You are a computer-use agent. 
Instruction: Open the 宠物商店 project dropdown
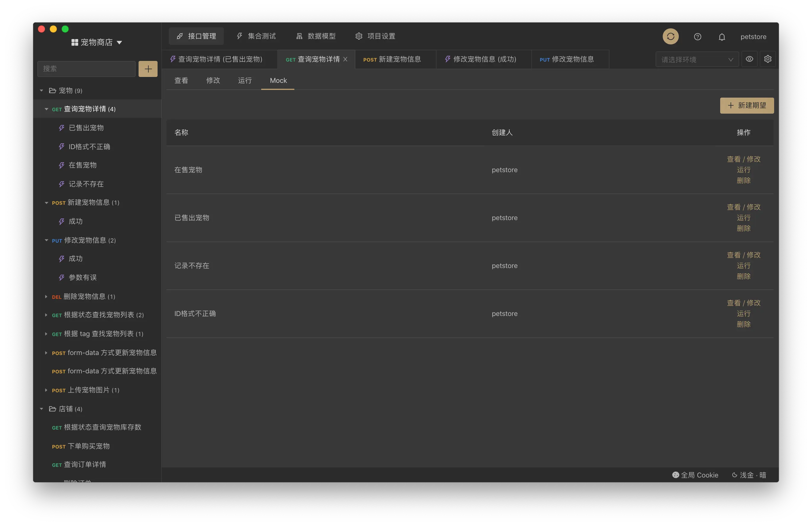point(97,42)
